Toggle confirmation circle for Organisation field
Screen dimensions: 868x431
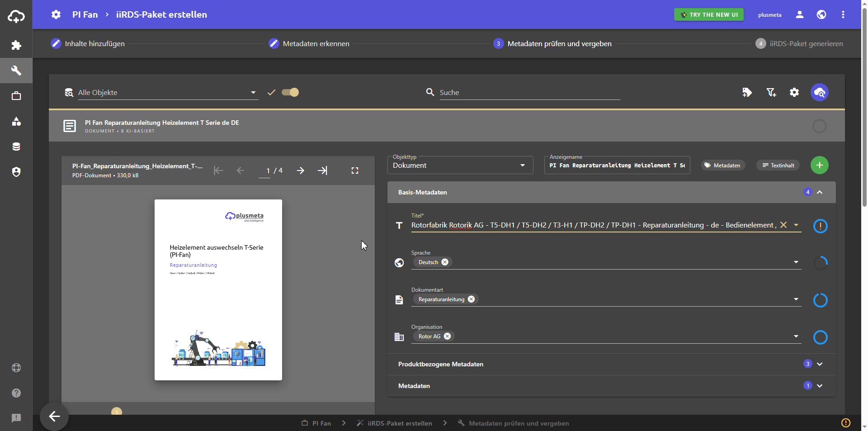(820, 337)
